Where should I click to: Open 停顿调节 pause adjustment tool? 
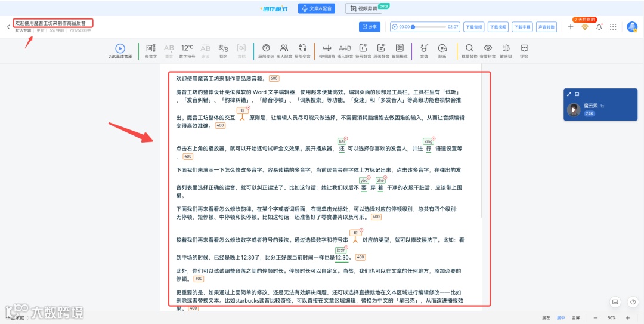click(x=327, y=51)
